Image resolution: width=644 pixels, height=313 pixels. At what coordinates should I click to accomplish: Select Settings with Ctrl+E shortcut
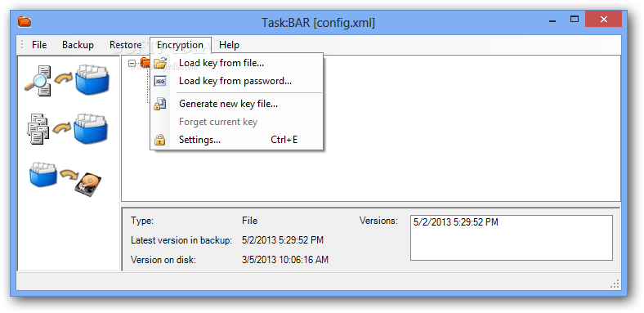[x=236, y=140]
